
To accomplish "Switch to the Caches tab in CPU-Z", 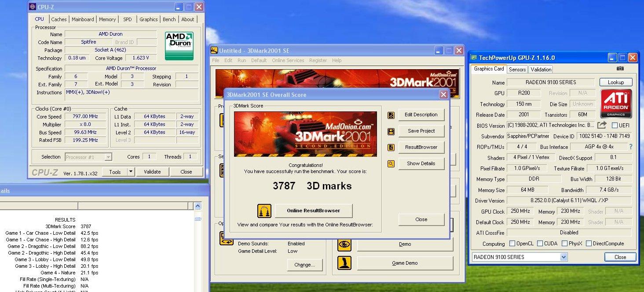I will click(59, 19).
